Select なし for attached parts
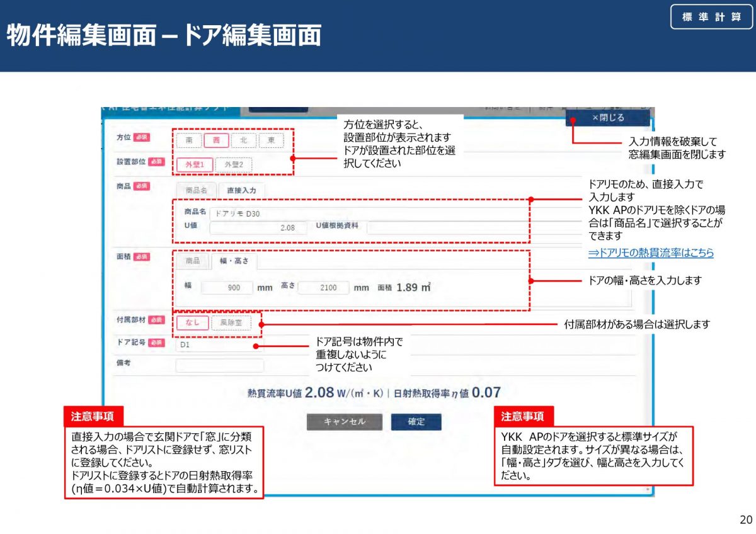The image size is (756, 534). tap(192, 323)
